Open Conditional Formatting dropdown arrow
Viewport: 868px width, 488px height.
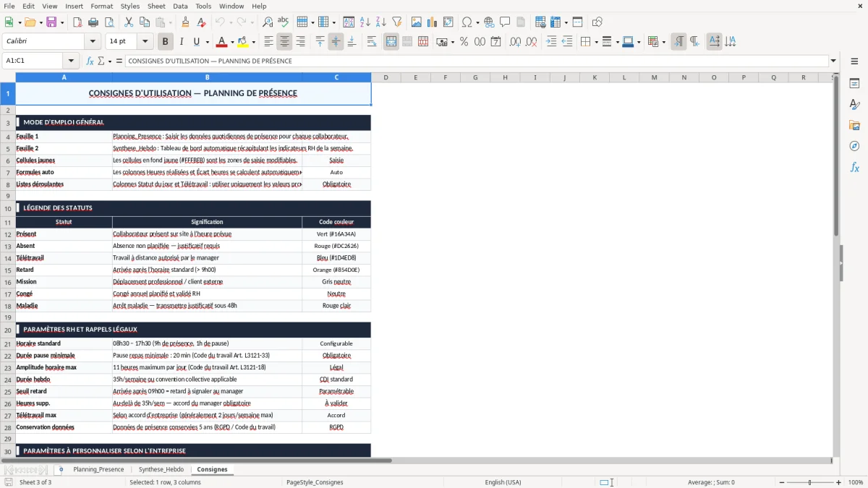(x=663, y=42)
